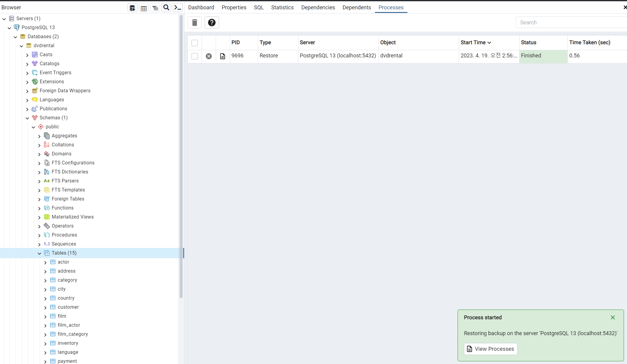Viewport: 627px width, 364px height.
Task: Click the processes Search input field
Action: coord(572,23)
